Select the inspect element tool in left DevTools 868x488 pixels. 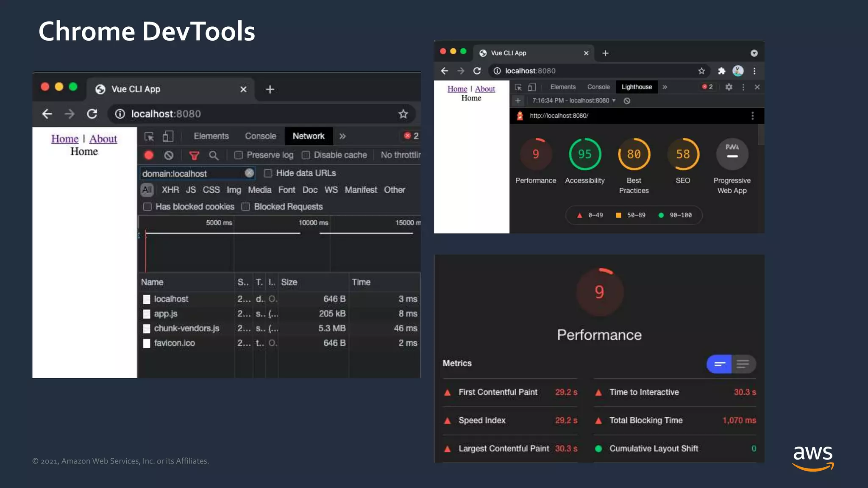pos(149,136)
